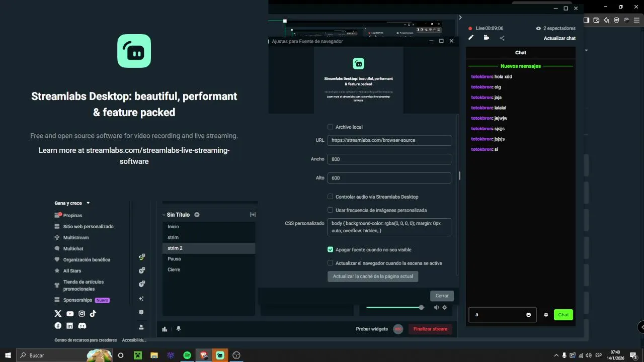The width and height of the screenshot is (644, 362).
Task: Open the Discord social icon
Action: [82, 326]
